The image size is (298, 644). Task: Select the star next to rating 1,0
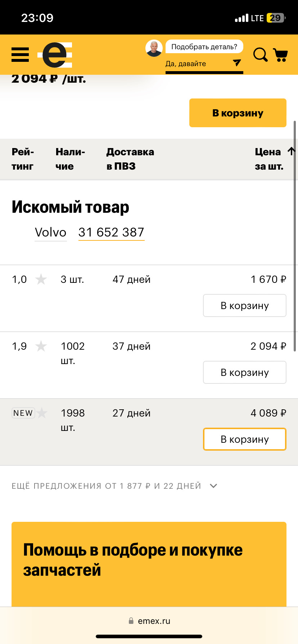[x=41, y=279]
